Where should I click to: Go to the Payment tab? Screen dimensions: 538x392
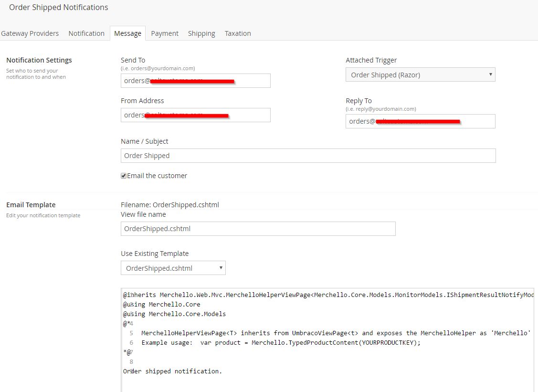(x=165, y=33)
